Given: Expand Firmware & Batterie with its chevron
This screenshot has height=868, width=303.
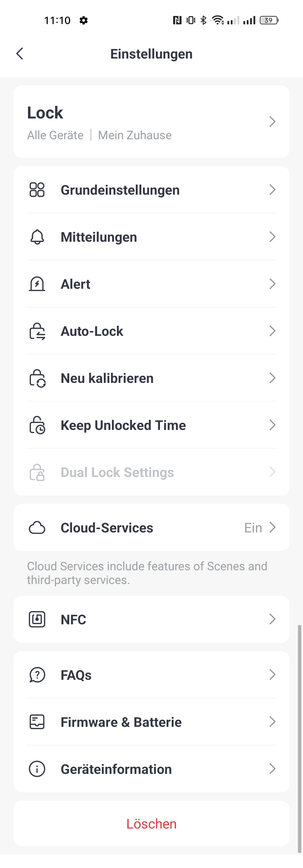Looking at the screenshot, I should click(273, 722).
